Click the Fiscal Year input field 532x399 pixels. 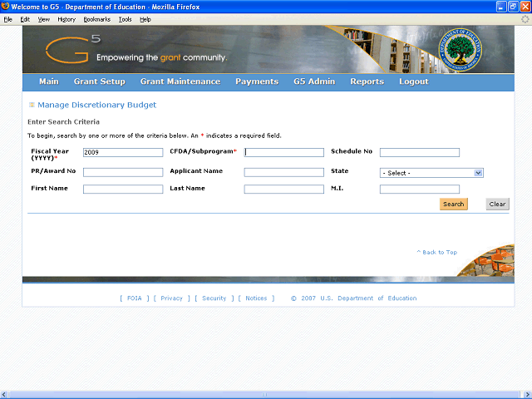coord(123,152)
